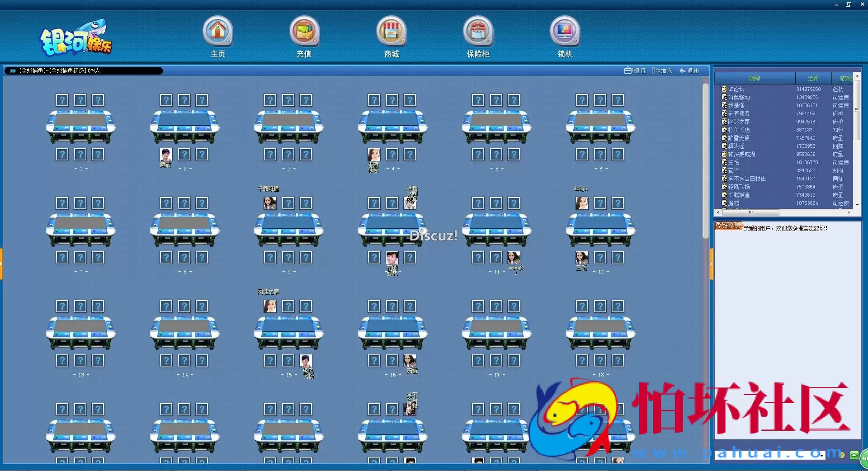Viewport: 868px width, 471px height.
Task: Sort player list by 昵称 column
Action: pyautogui.click(x=754, y=79)
